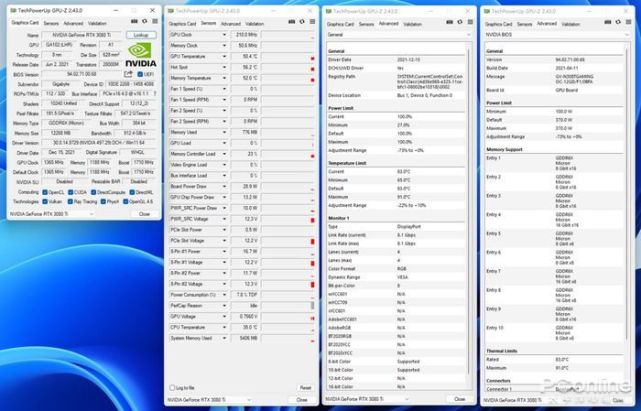Viewport: 641px width, 411px height.
Task: Toggle the UEFI checkbox
Action: pyautogui.click(x=140, y=74)
